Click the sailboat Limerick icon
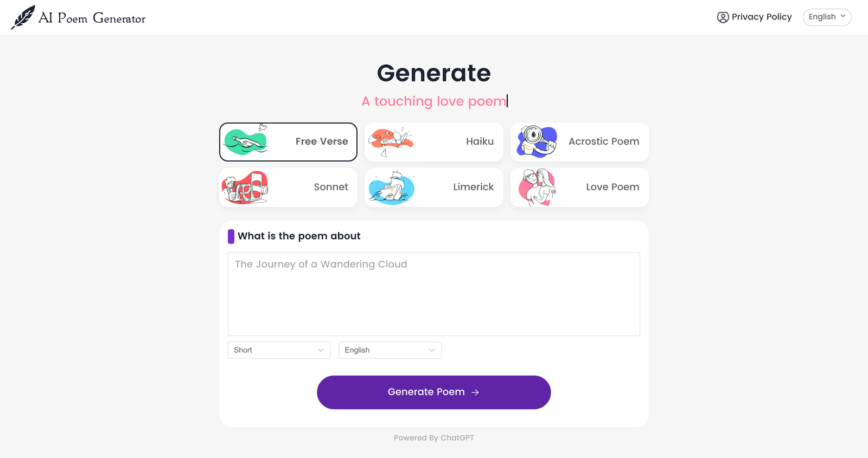 coord(391,187)
